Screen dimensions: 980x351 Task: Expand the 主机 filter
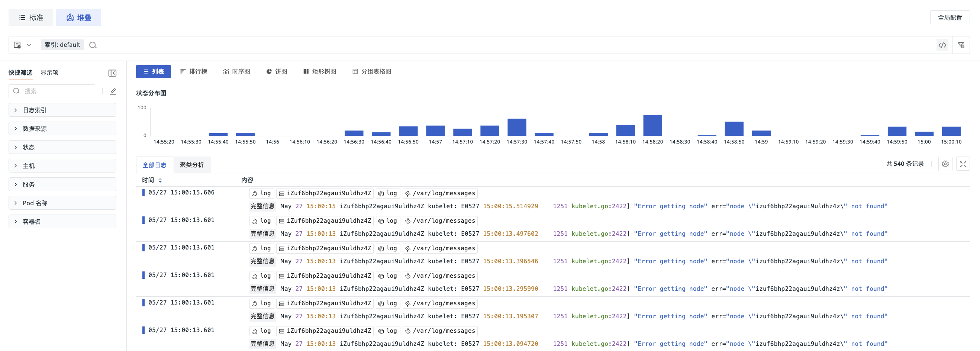pyautogui.click(x=62, y=166)
